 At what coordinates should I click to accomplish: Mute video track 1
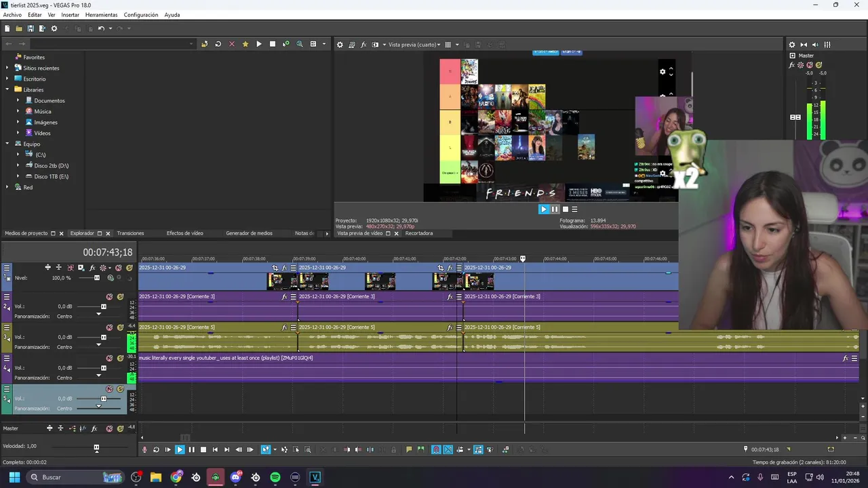click(119, 268)
